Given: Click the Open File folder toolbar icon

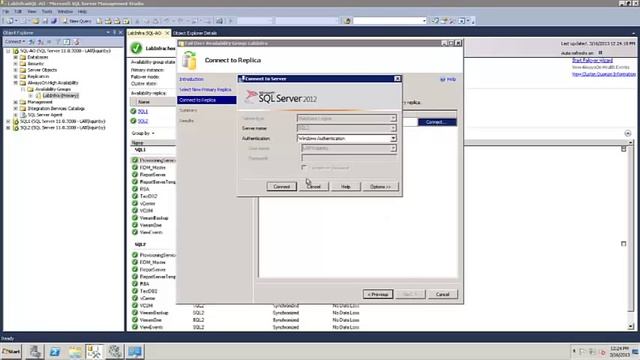Looking at the screenshot, I should click(36, 21).
